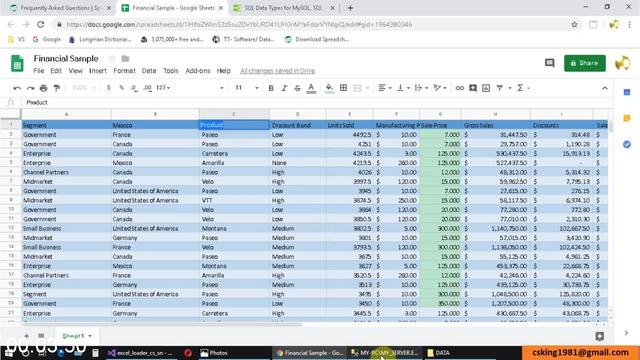
Task: Click the green Share button
Action: (x=585, y=63)
